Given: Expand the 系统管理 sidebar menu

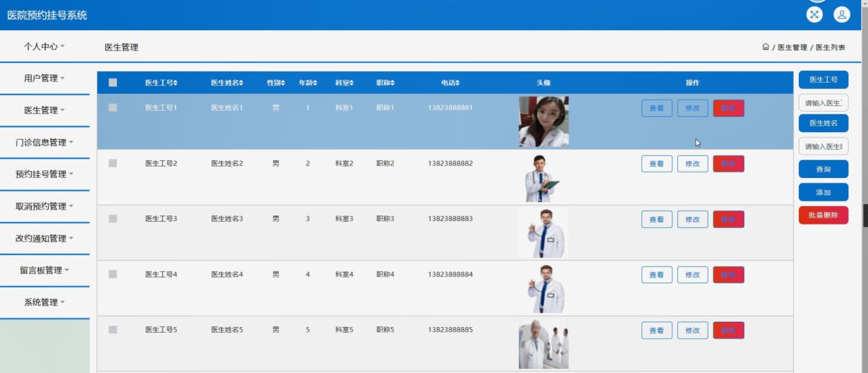Looking at the screenshot, I should (x=44, y=302).
